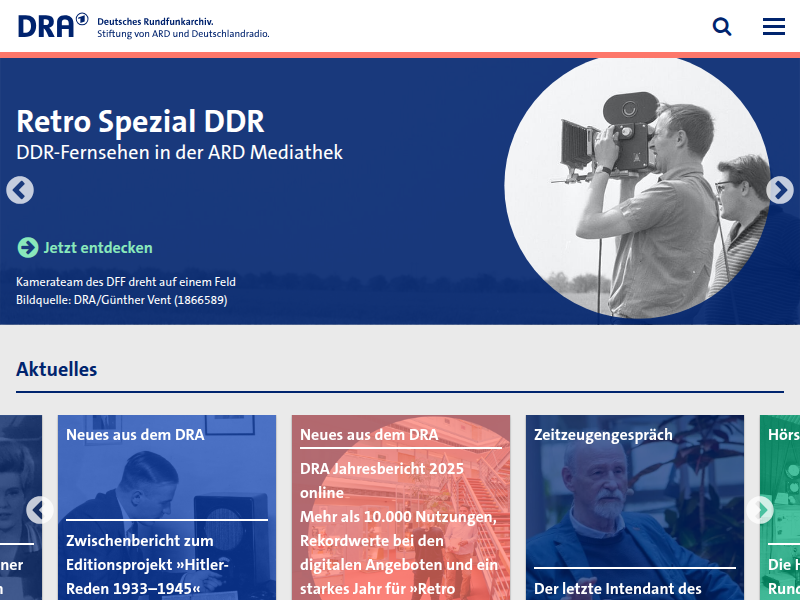Open the DRA Jahresbericht 2025 card
Screen dimensions: 800x600
pos(401,507)
